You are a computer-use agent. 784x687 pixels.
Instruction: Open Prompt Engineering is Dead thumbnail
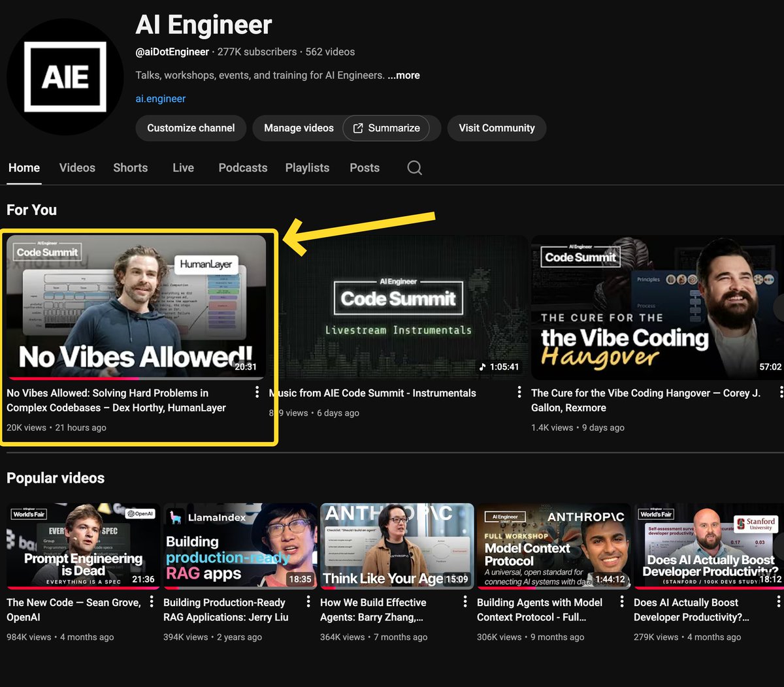83,545
